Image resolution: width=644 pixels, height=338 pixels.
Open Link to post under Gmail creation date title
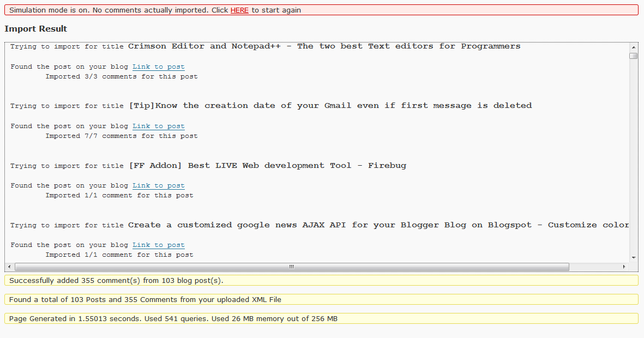pyautogui.click(x=159, y=126)
